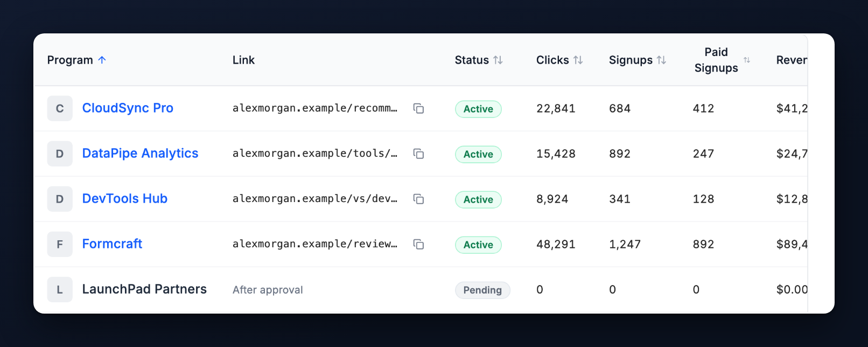Click the 1,247 signups value
Image resolution: width=868 pixels, height=347 pixels.
[625, 244]
